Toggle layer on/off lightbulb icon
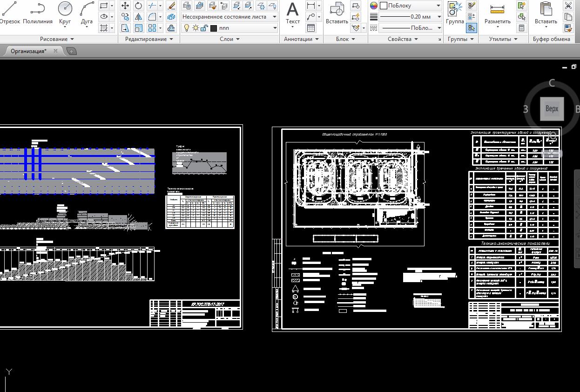The image size is (580, 392). pyautogui.click(x=187, y=28)
